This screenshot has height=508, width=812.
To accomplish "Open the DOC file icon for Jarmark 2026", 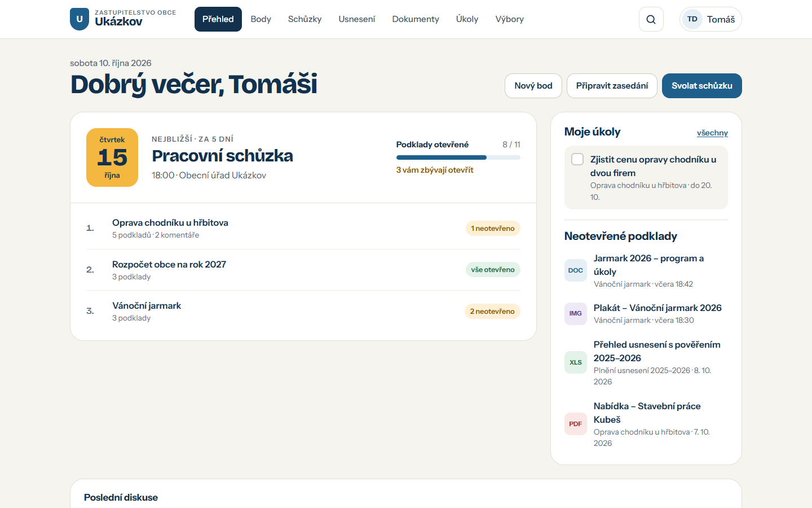I will point(575,270).
